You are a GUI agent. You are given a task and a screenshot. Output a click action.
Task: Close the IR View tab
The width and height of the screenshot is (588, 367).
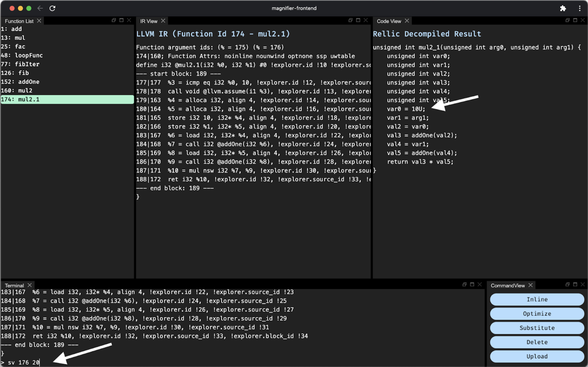click(163, 21)
